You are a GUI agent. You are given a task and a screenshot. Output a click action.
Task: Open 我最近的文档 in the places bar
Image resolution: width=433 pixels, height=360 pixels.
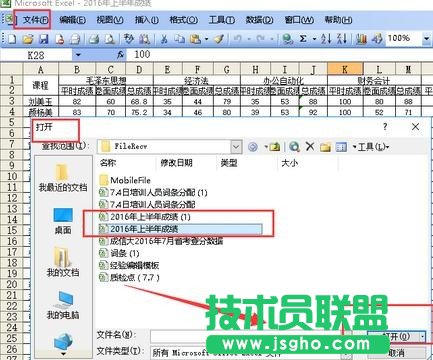click(x=63, y=177)
